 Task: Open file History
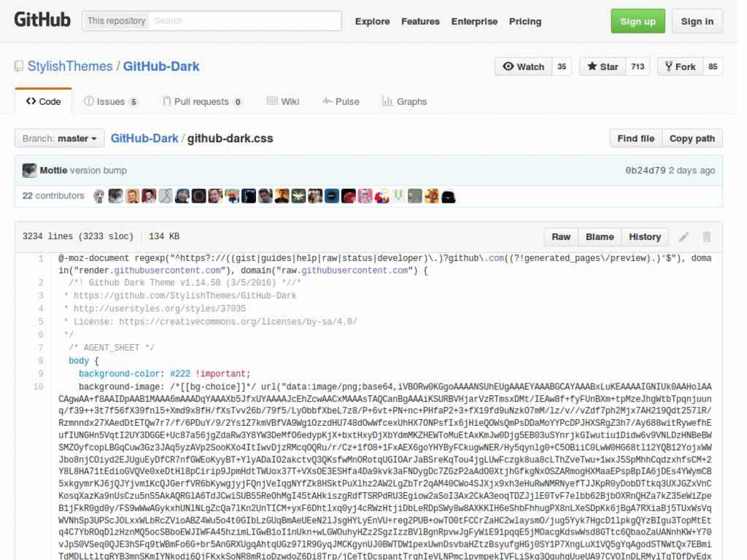[645, 237]
